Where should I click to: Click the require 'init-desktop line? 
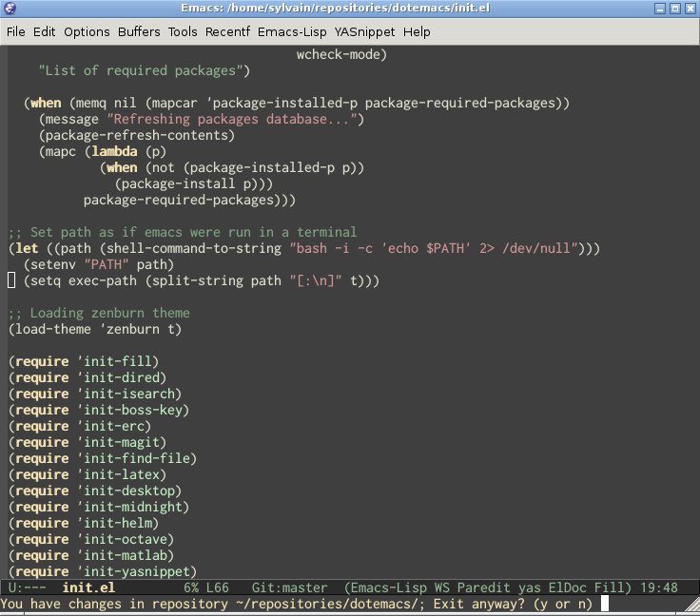coord(95,491)
